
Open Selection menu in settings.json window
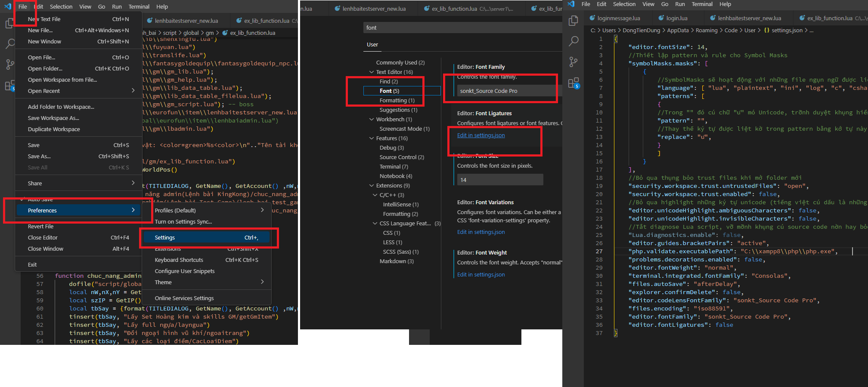pyautogui.click(x=624, y=4)
